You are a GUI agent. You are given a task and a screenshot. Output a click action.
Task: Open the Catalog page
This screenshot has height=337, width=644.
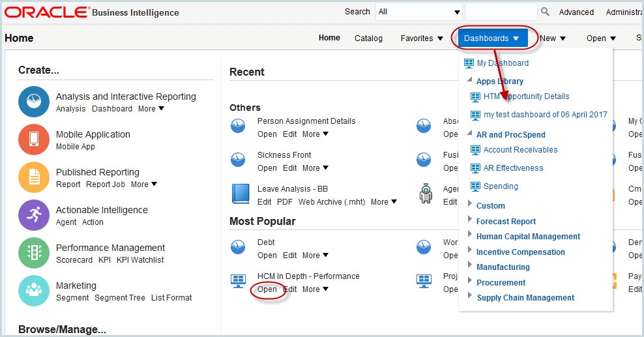click(368, 38)
